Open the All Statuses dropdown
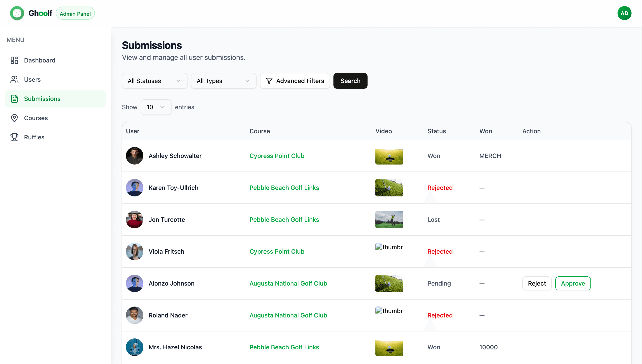Viewport: 642px width, 364px height. click(x=154, y=81)
